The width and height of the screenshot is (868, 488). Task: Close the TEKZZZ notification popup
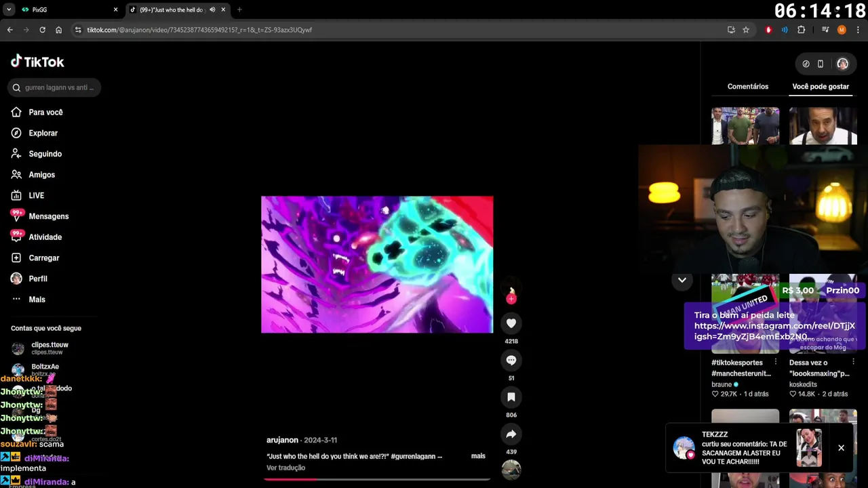tap(841, 448)
